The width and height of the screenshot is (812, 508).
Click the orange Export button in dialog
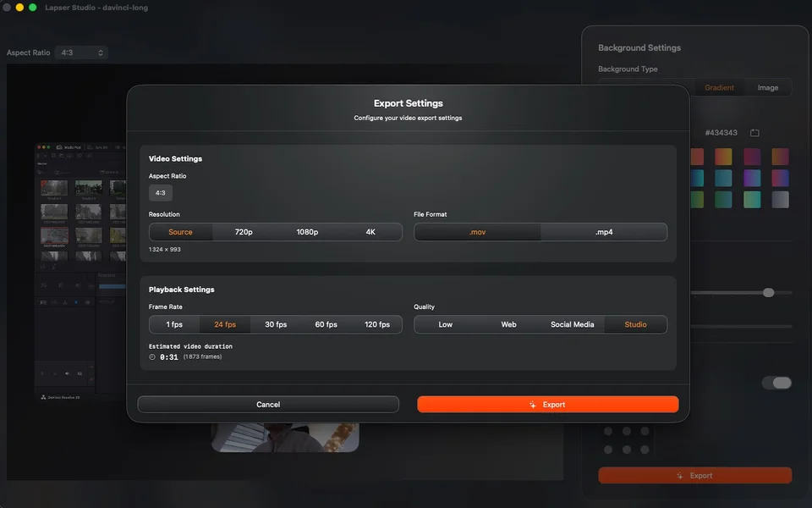[x=548, y=405]
